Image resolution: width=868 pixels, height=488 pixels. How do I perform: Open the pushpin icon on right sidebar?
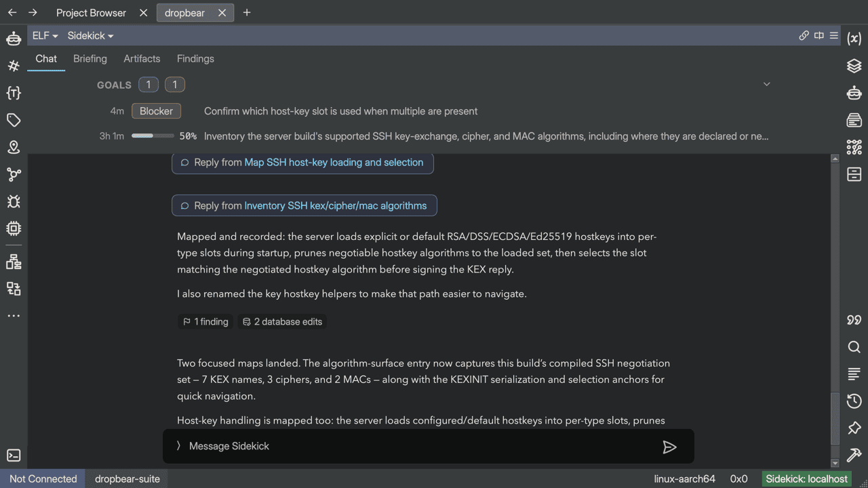854,428
